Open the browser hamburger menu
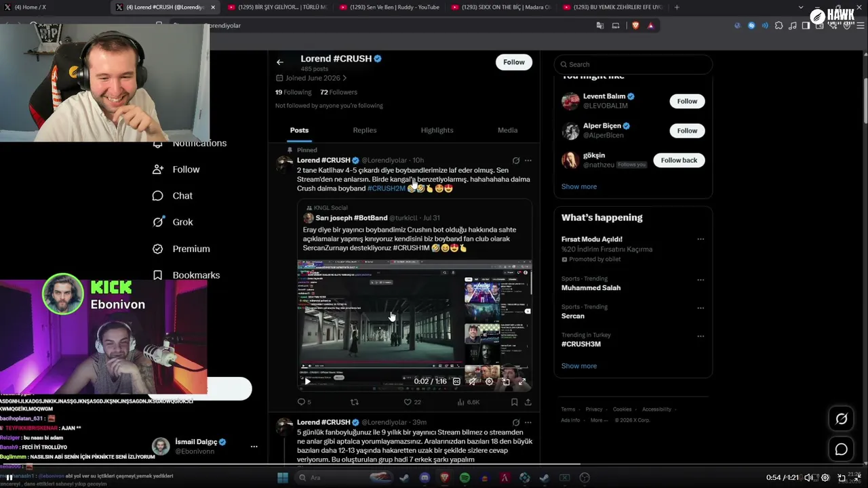 tap(861, 26)
